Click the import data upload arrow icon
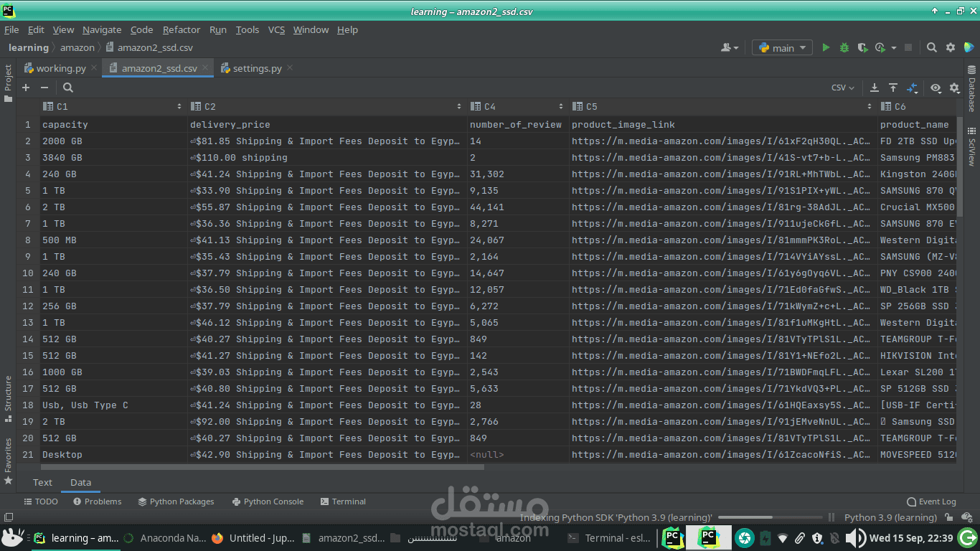The height and width of the screenshot is (551, 980). [893, 88]
